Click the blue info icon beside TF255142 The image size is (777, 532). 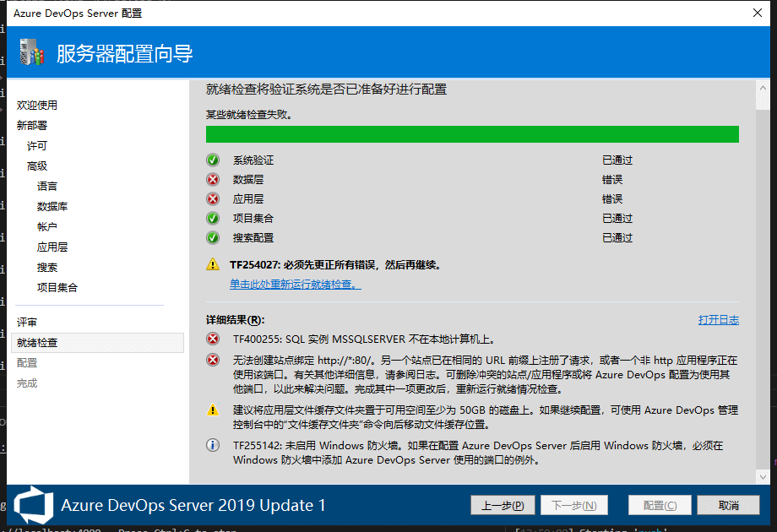point(213,445)
